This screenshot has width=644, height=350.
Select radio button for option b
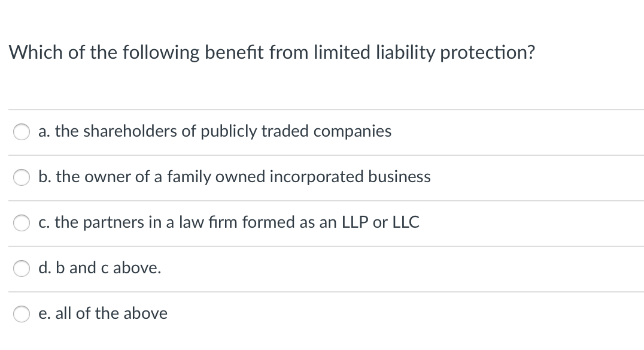click(x=22, y=177)
